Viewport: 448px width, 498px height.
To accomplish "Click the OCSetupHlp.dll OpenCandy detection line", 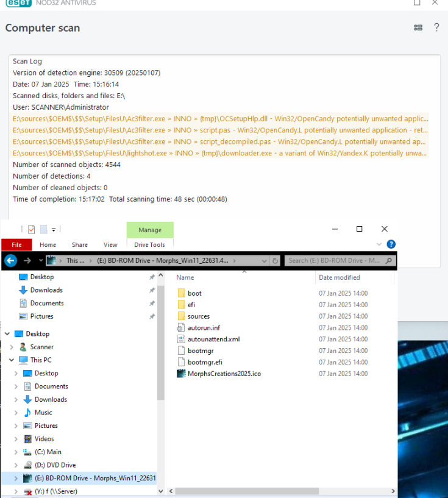I will 219,119.
